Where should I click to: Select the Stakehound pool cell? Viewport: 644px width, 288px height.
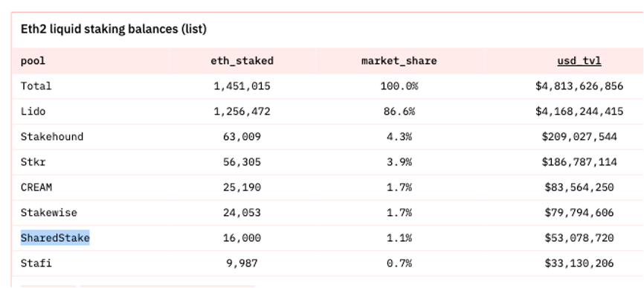pyautogui.click(x=52, y=136)
